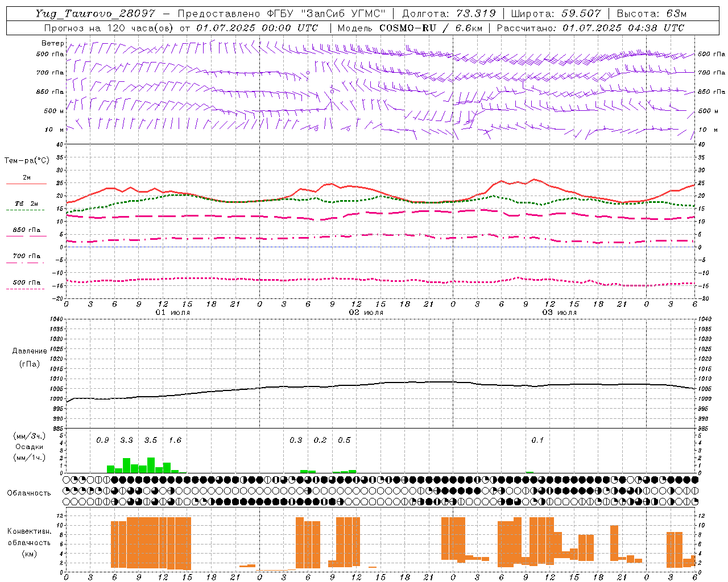Click the '02 июля' date label

tap(366, 313)
